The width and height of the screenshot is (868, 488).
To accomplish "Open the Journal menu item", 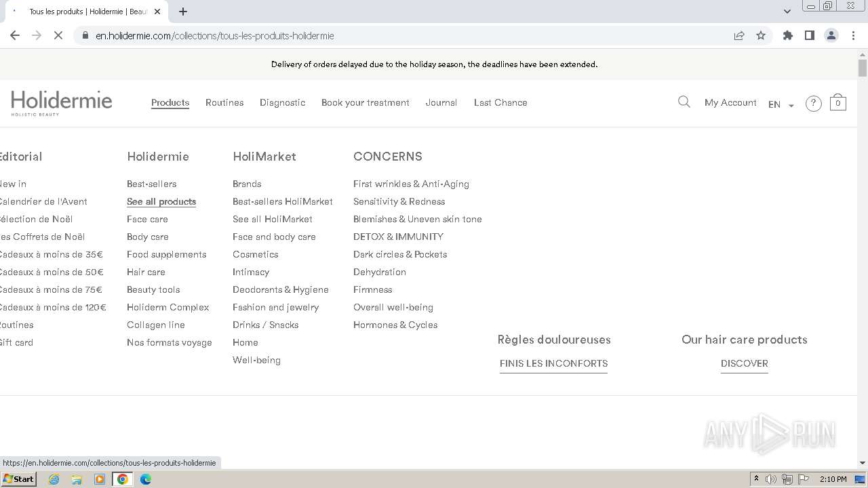I will 441,102.
